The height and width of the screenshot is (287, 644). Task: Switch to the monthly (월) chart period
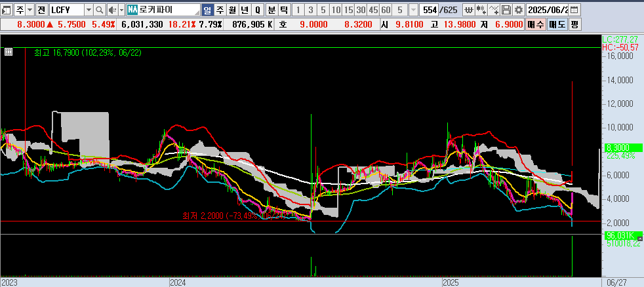click(232, 9)
